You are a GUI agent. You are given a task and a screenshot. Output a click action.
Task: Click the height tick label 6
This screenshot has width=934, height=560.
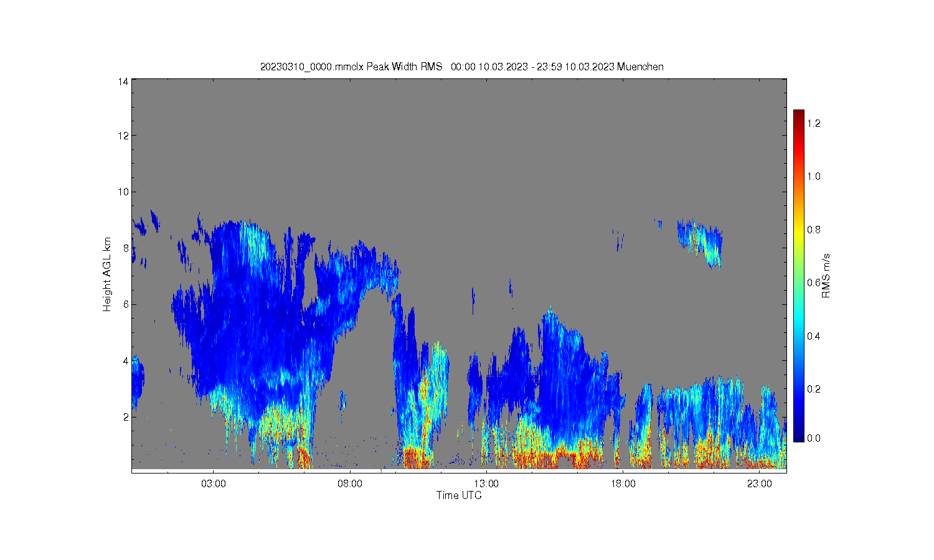coord(126,304)
